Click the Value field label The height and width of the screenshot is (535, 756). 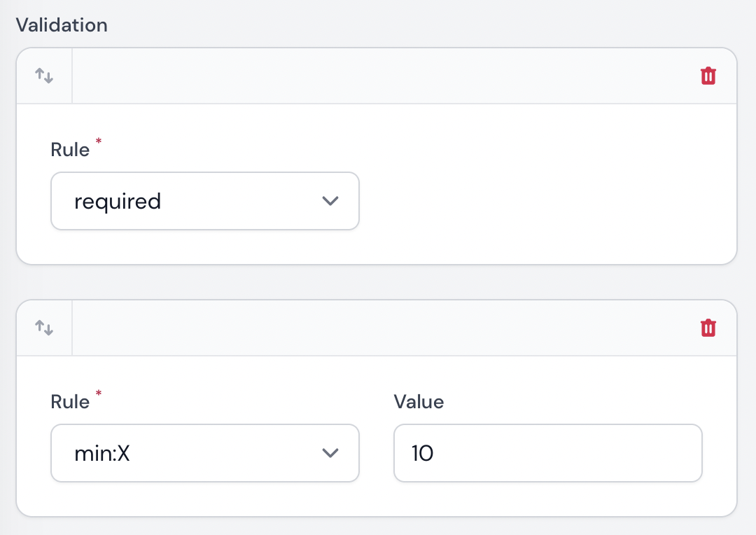click(x=419, y=402)
